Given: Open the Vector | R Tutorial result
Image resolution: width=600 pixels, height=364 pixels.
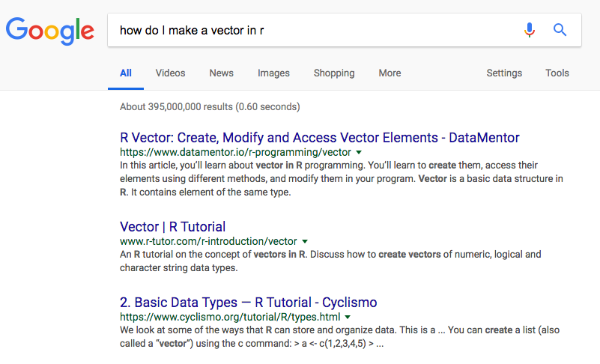Looking at the screenshot, I should (x=172, y=227).
